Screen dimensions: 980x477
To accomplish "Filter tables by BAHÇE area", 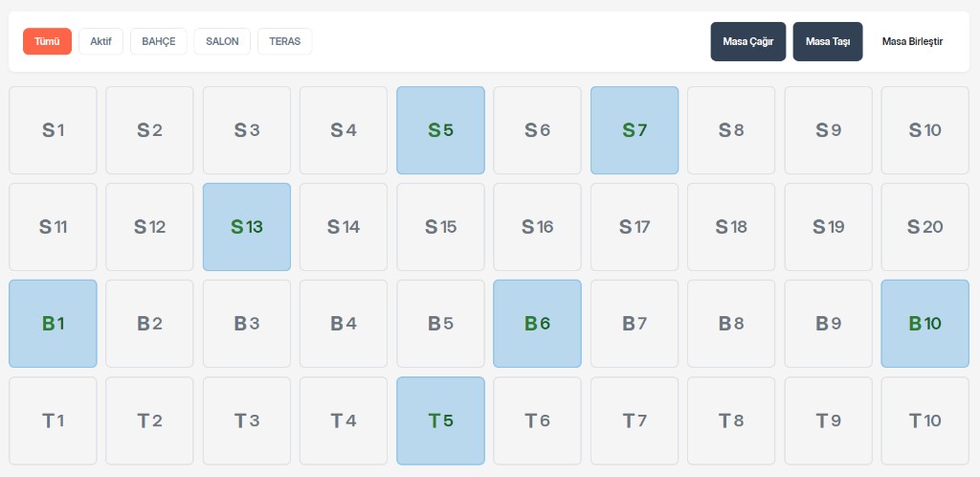I will click(158, 41).
